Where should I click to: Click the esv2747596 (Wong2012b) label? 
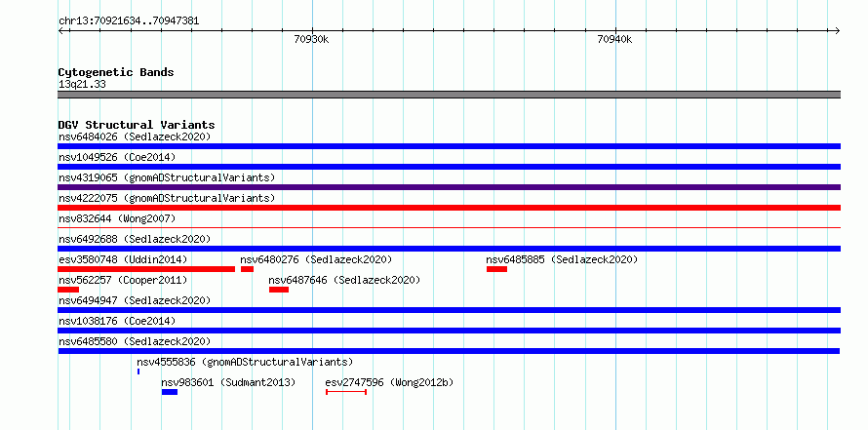389,382
